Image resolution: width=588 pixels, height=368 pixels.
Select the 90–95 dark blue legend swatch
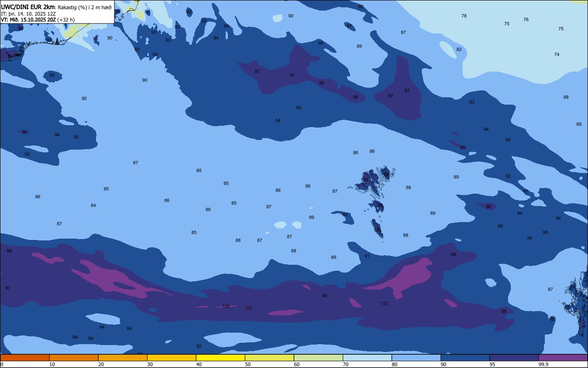[465, 357]
